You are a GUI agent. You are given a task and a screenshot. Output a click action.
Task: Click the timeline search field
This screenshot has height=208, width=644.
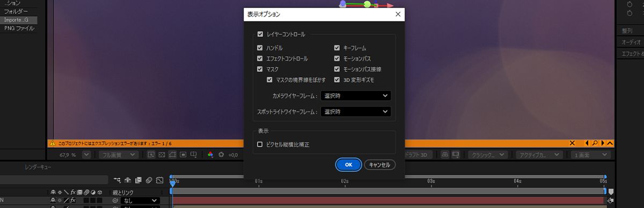pos(54,180)
